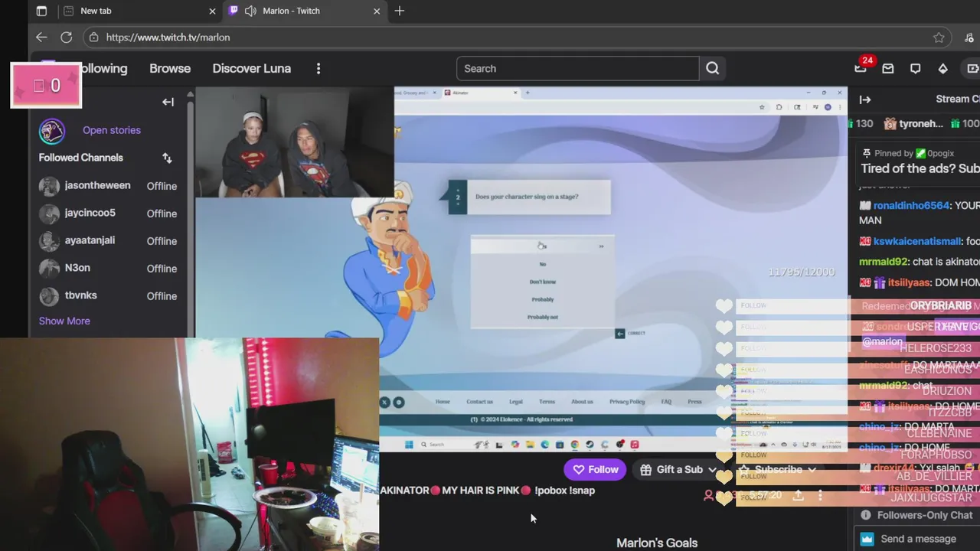Reload the page with refresh icon
Image resolution: width=980 pixels, height=551 pixels.
click(67, 37)
